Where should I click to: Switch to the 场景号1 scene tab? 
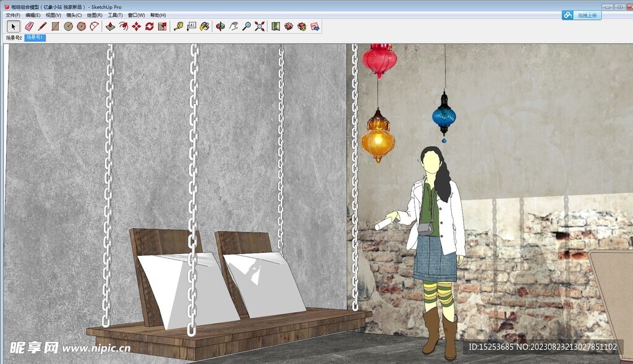(35, 38)
